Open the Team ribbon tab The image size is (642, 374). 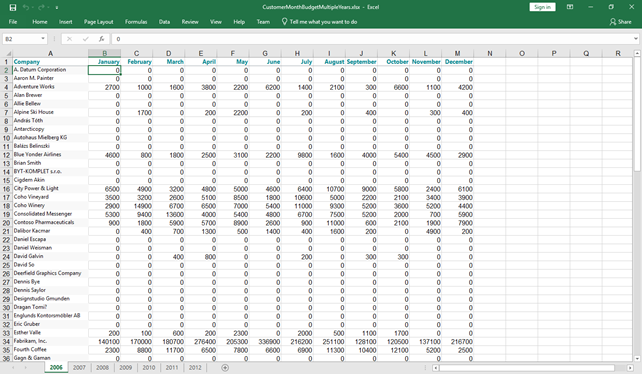point(263,22)
